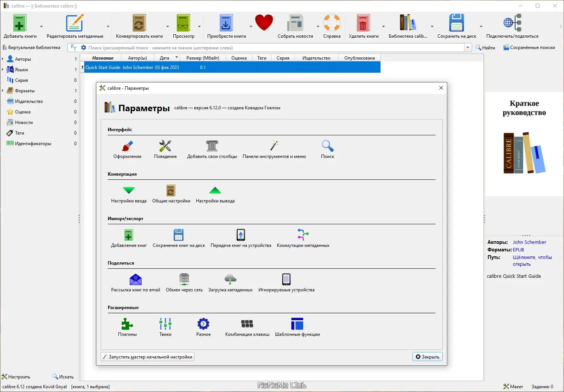
Task: Open the dropdown arrow beside Просмотр
Action: pyautogui.click(x=199, y=26)
